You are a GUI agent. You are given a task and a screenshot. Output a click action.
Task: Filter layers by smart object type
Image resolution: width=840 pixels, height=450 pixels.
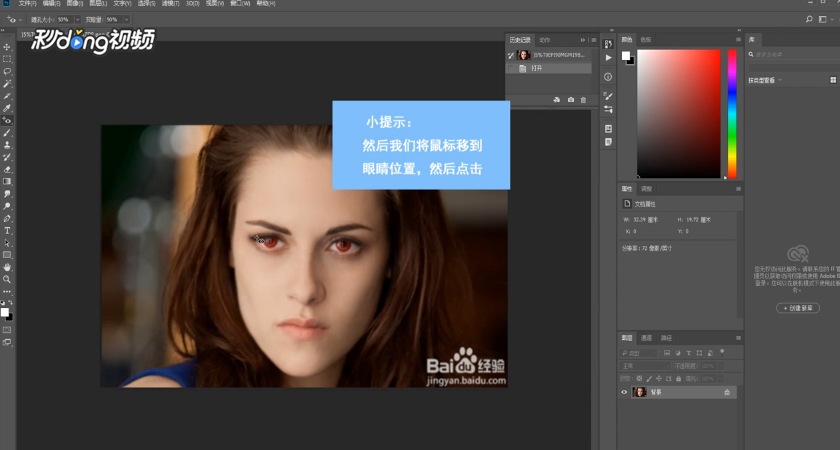coord(710,353)
